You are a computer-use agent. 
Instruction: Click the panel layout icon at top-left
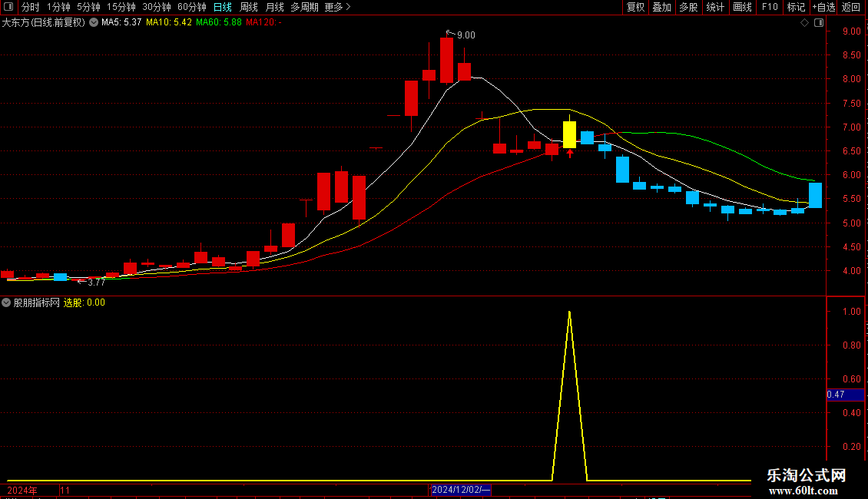pyautogui.click(x=8, y=7)
